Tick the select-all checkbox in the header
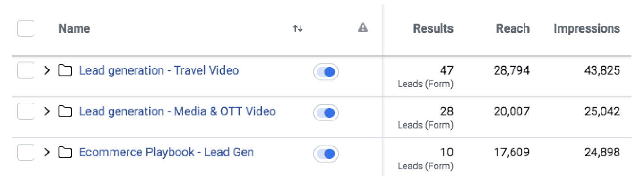Screen dimensions: 644x181 26,29
